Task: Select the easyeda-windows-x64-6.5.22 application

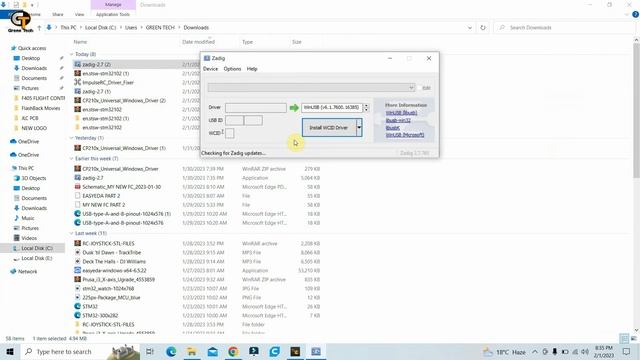Action: tap(114, 271)
